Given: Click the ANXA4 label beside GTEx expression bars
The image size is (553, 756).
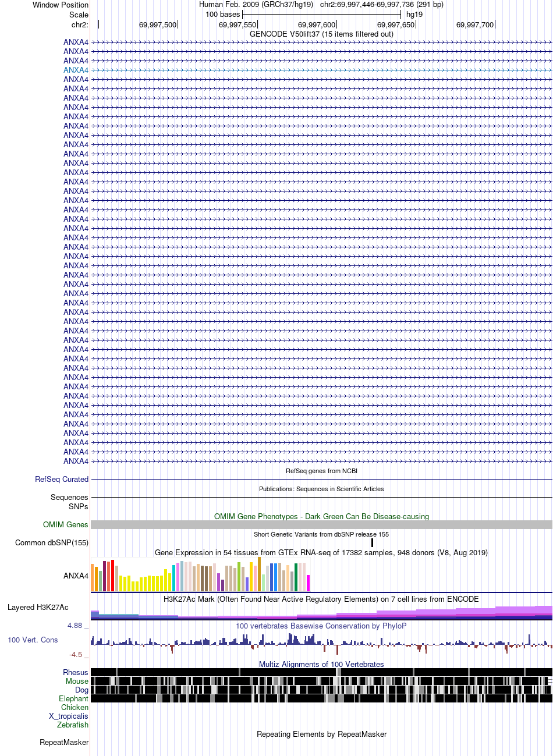Looking at the screenshot, I should [76, 576].
